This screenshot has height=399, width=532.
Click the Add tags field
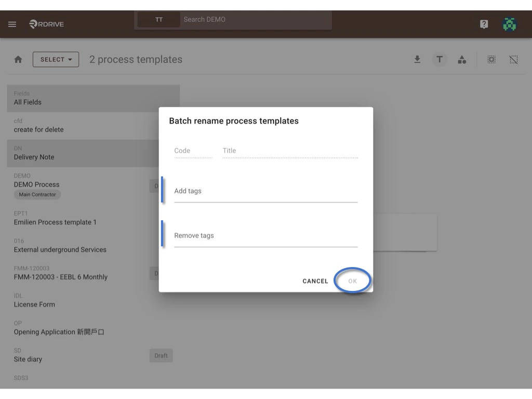click(265, 192)
